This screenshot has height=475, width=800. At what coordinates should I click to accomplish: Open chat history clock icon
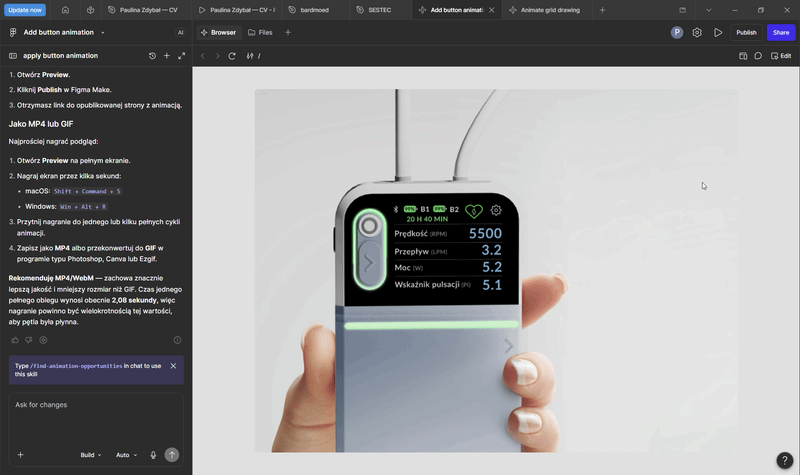tap(152, 56)
